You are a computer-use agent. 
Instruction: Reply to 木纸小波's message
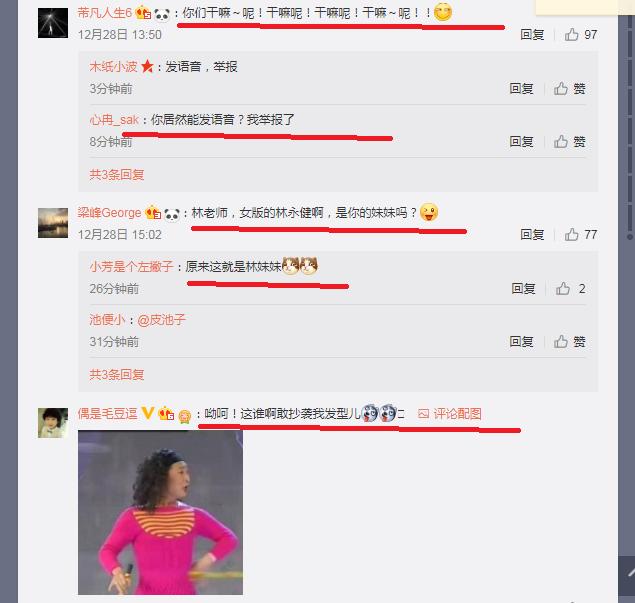(521, 89)
